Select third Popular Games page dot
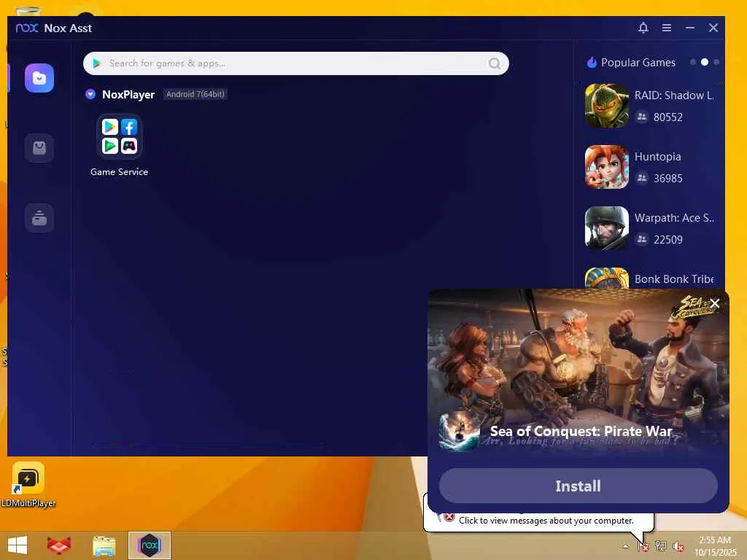The height and width of the screenshot is (560, 747). tap(716, 63)
